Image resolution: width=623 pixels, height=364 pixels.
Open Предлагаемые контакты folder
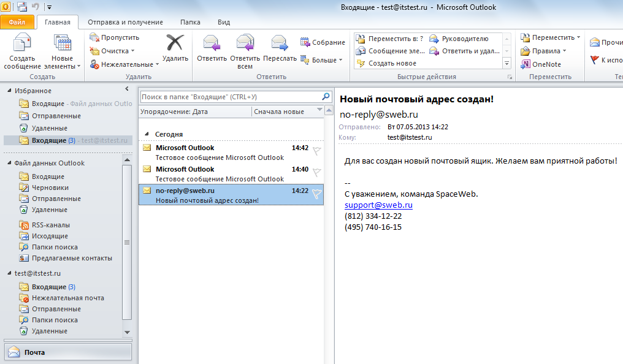coord(66,258)
